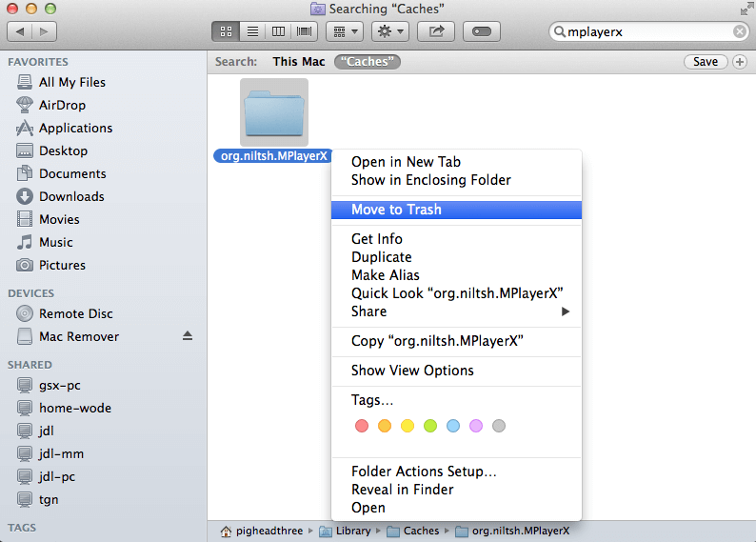Open shared computer jdl-pc

pyautogui.click(x=57, y=476)
